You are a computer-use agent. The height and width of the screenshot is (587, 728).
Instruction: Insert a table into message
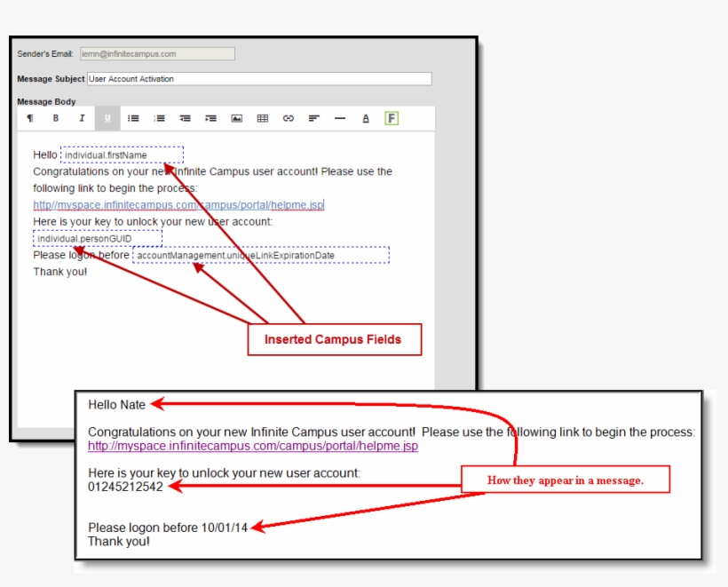[x=263, y=118]
